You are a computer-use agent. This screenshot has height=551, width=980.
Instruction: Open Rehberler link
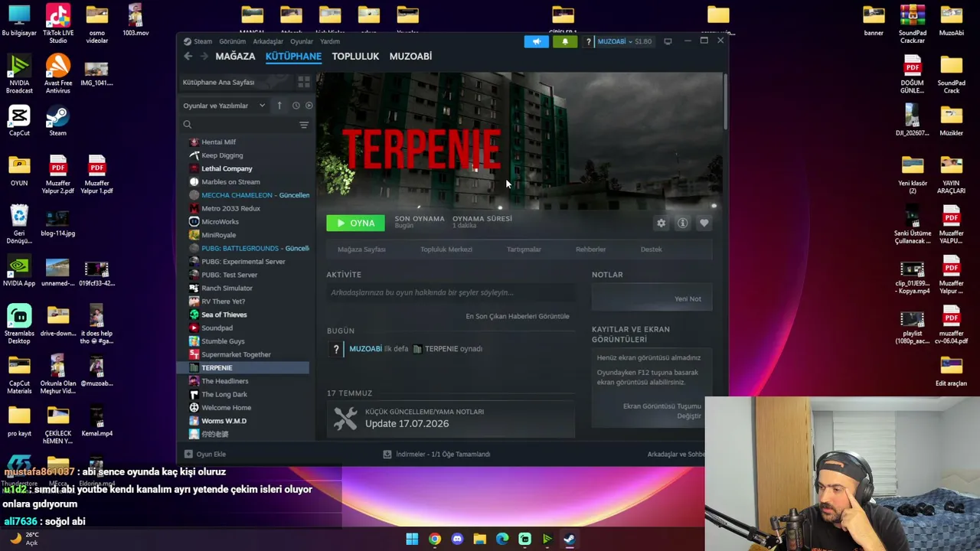pyautogui.click(x=590, y=249)
